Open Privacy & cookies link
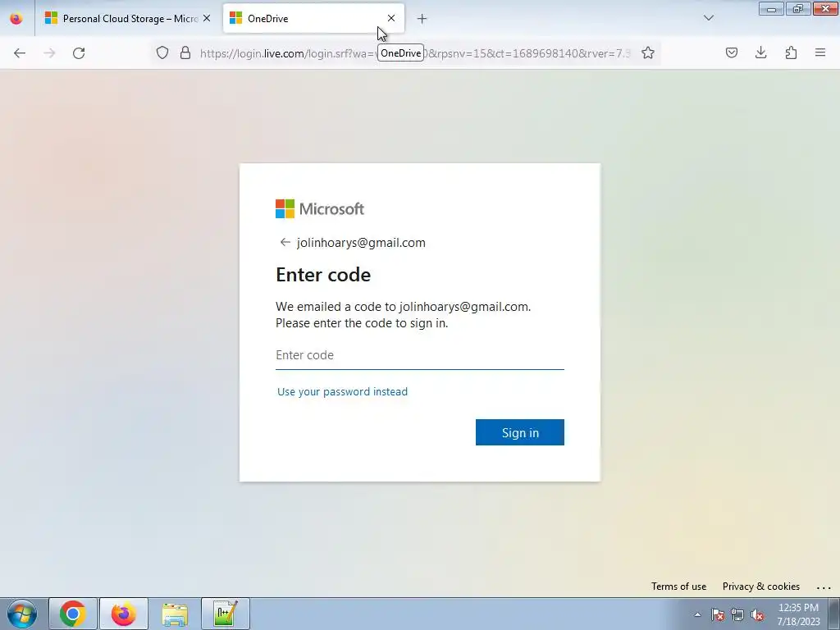The image size is (840, 630). point(760,586)
